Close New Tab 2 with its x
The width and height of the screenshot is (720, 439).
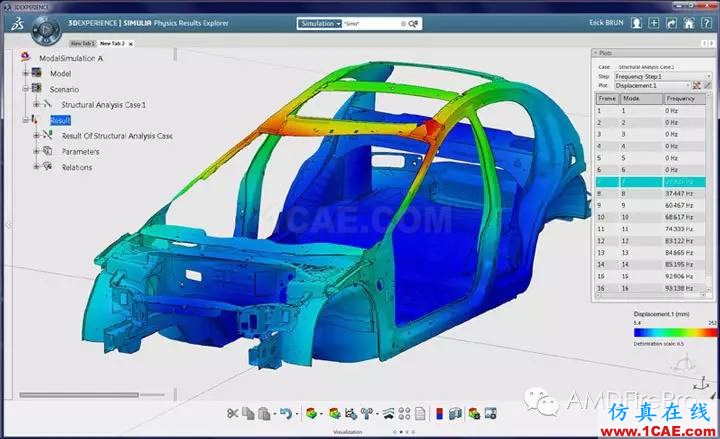tap(131, 44)
